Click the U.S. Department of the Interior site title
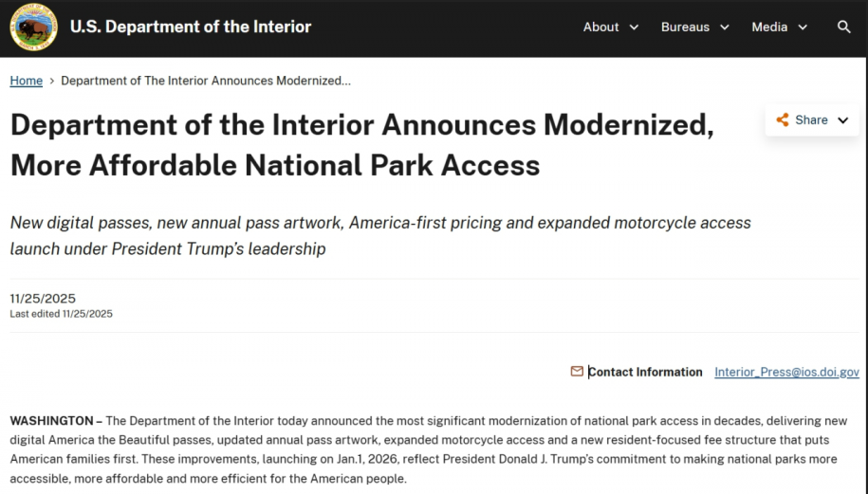The image size is (868, 494). click(x=191, y=27)
